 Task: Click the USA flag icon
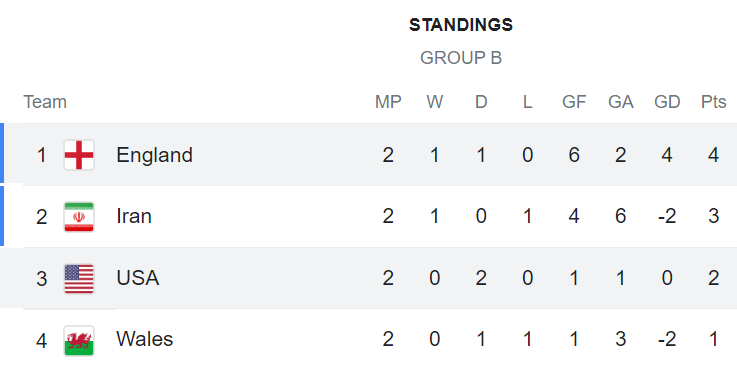tap(79, 279)
